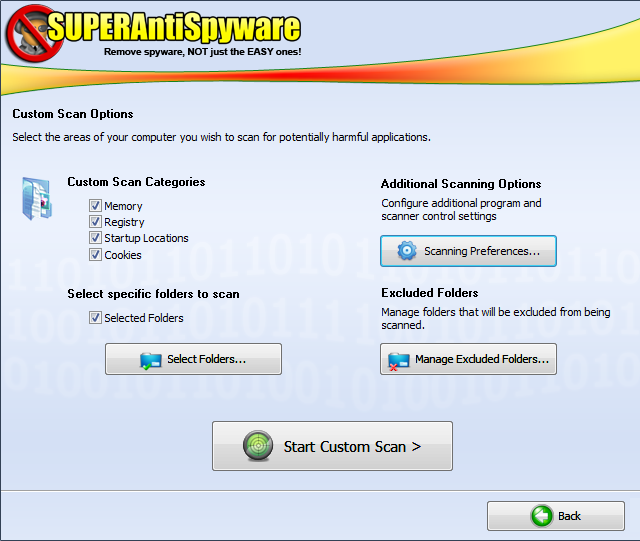Click the 'Additional Scanning Options' heading

[x=461, y=184]
